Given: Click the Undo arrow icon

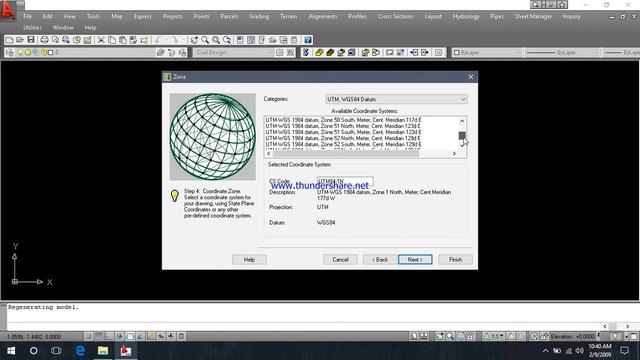Looking at the screenshot, I should (159, 40).
